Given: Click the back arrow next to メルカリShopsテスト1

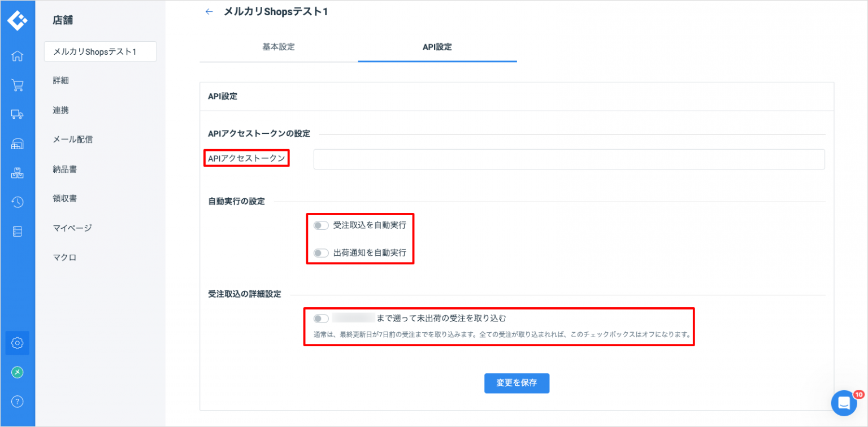Looking at the screenshot, I should (x=209, y=11).
